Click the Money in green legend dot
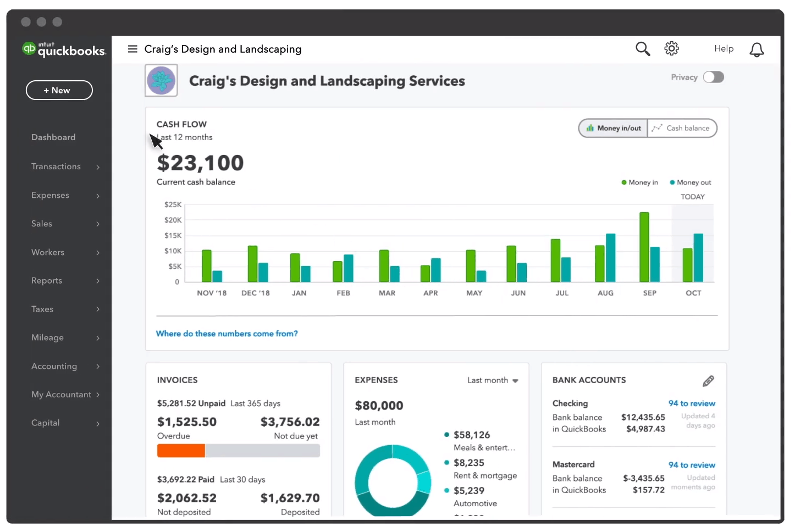795x532 pixels. click(x=623, y=182)
